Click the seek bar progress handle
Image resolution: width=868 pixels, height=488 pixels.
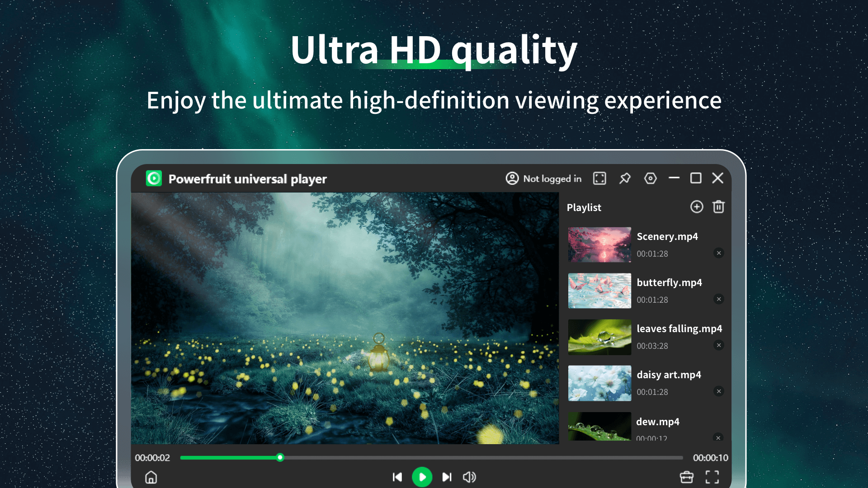tap(280, 458)
